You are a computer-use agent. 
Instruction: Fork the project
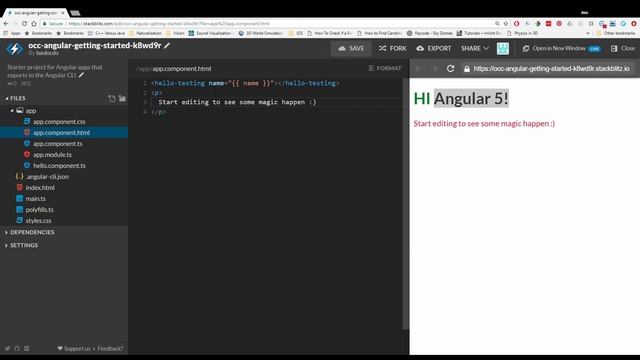point(392,49)
